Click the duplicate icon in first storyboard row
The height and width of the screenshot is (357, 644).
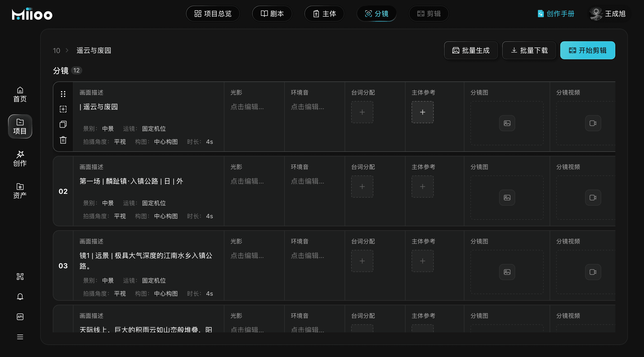[63, 124]
